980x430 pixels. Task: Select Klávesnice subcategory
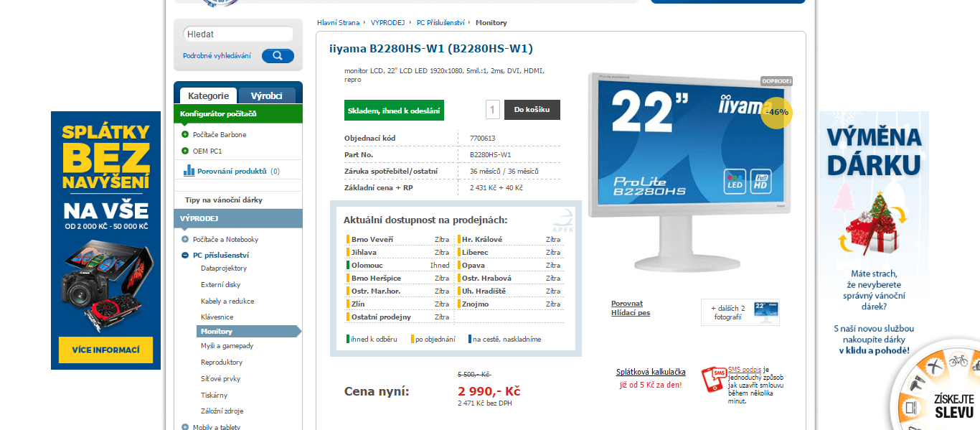point(217,317)
